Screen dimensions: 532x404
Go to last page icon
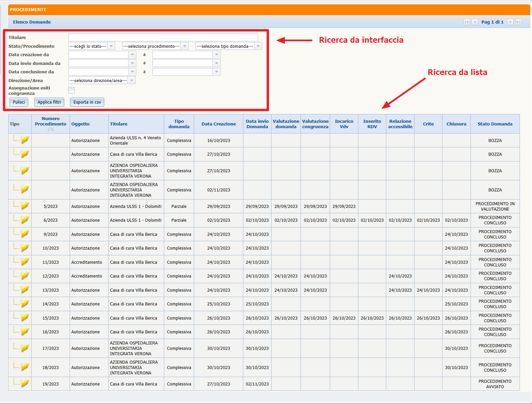pos(519,22)
